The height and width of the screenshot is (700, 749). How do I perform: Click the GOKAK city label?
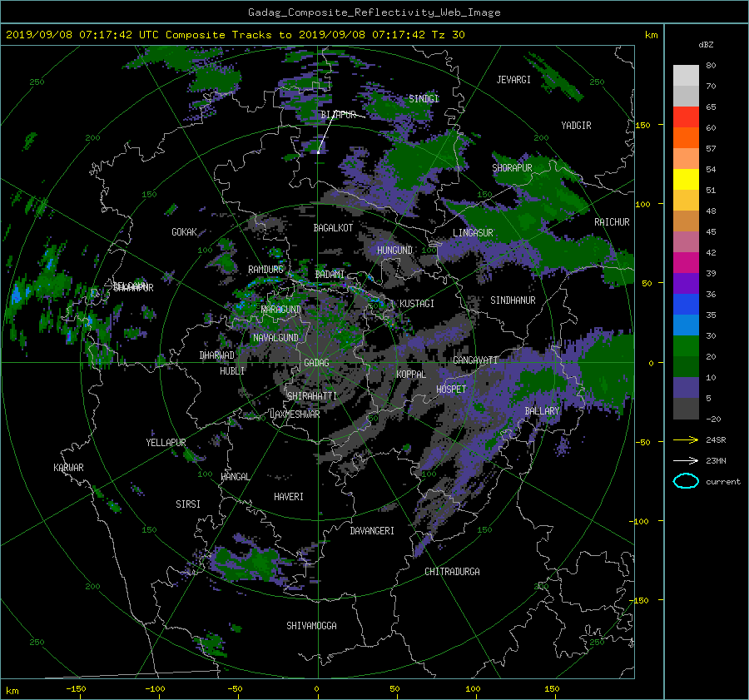184,231
